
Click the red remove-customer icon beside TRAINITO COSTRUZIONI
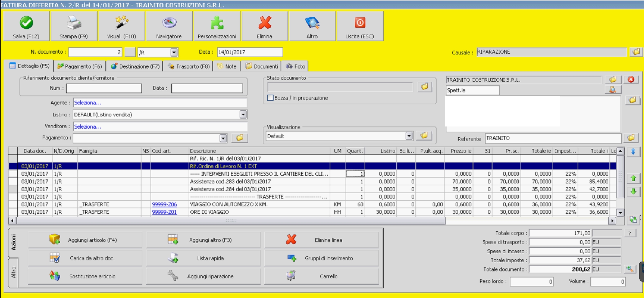pos(631,80)
